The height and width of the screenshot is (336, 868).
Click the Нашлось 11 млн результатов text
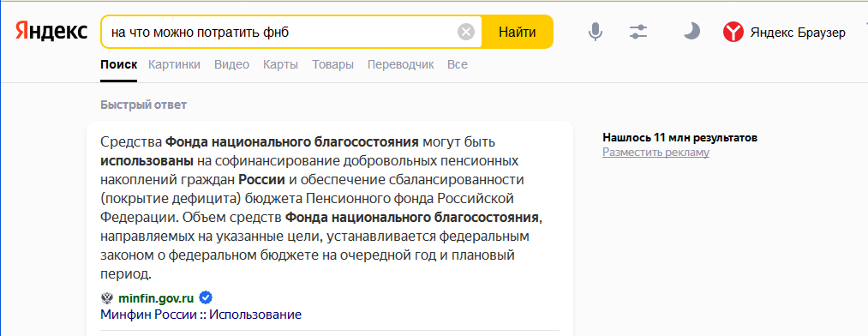679,138
